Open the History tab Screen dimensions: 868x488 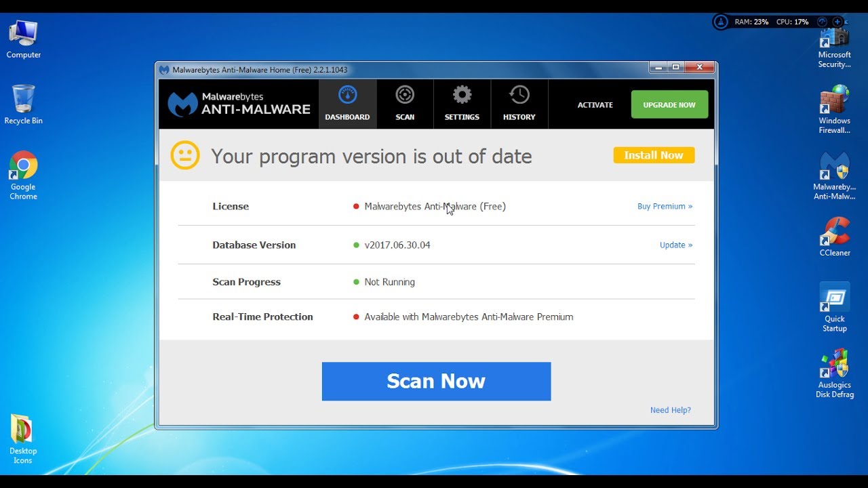[519, 104]
